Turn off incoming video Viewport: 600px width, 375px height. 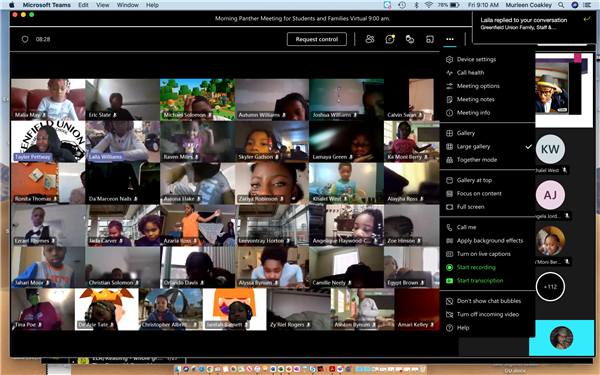(x=487, y=315)
